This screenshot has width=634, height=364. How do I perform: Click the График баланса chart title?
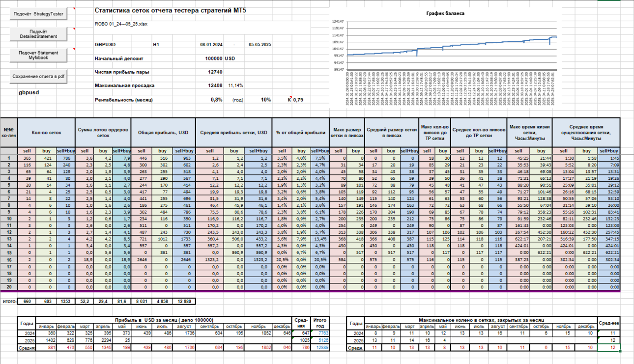click(x=445, y=13)
